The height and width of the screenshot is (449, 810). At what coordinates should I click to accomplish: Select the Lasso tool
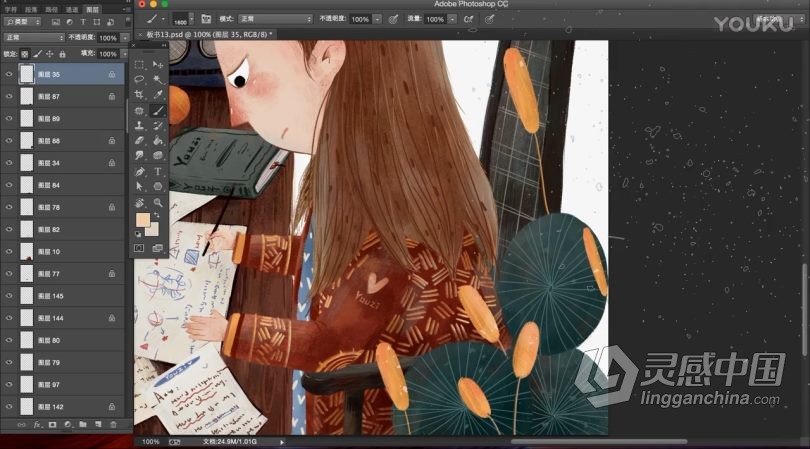(x=139, y=80)
